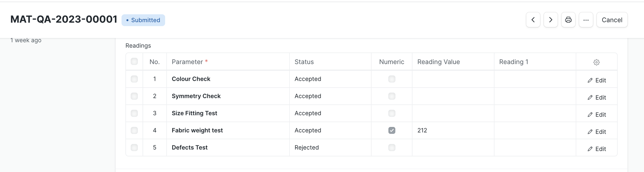Click Reading Value cell showing 212

point(453,130)
